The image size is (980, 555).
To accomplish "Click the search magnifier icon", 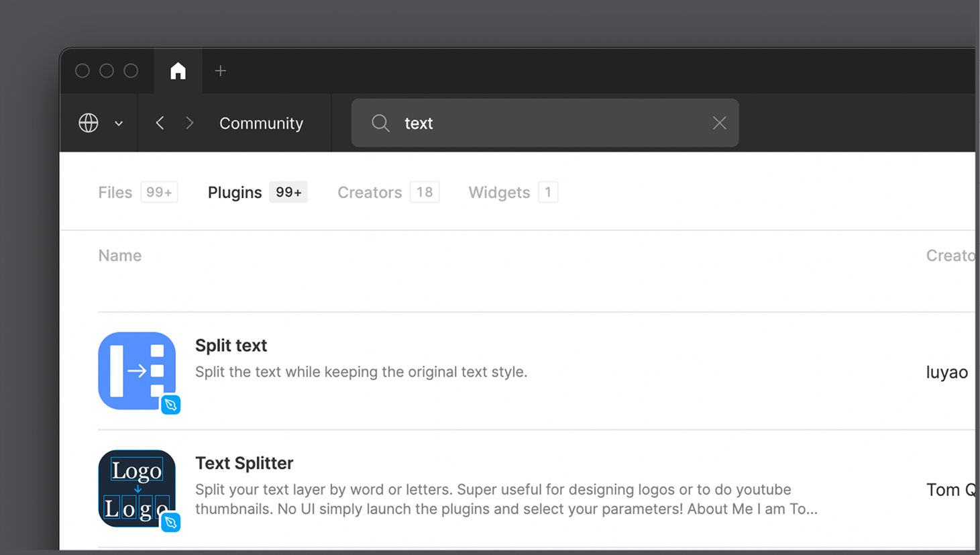I will click(x=380, y=123).
